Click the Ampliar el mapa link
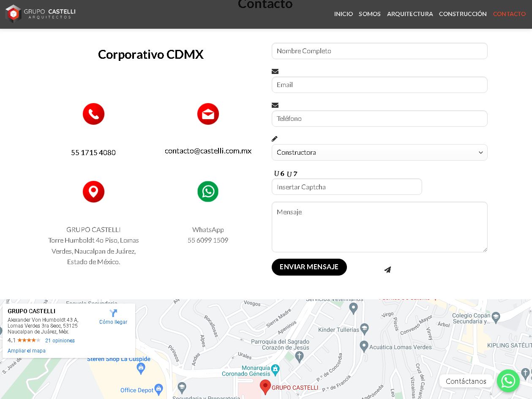Image resolution: width=532 pixels, height=399 pixels. [27, 351]
